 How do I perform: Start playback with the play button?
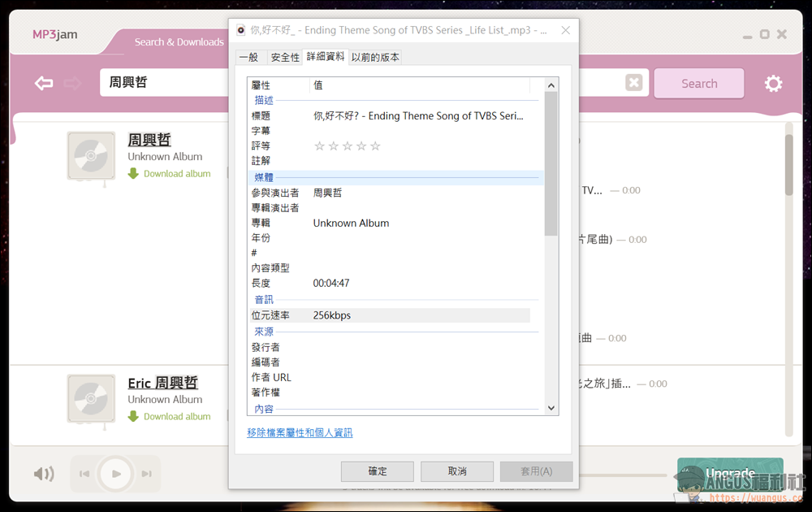point(116,474)
